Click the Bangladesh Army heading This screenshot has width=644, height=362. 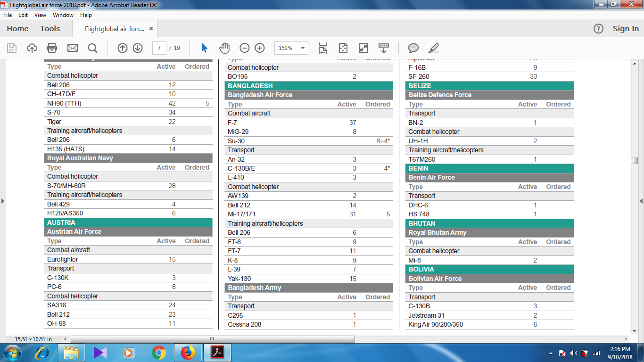tap(255, 288)
